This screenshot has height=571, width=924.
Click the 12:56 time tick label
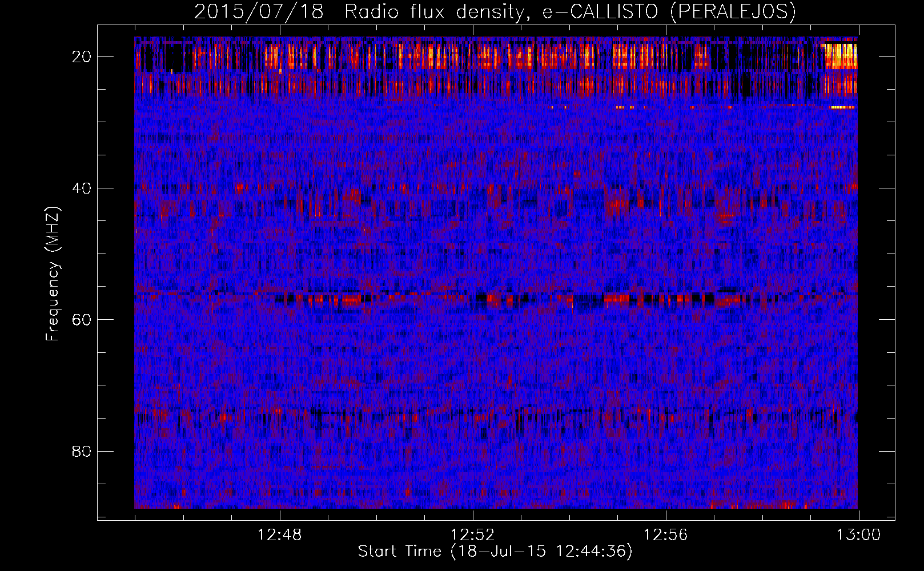665,535
